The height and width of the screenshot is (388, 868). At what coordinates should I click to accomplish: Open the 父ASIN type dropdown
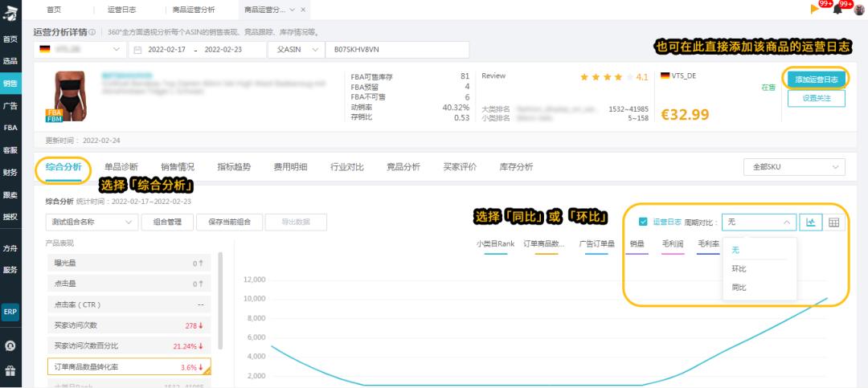pos(296,49)
